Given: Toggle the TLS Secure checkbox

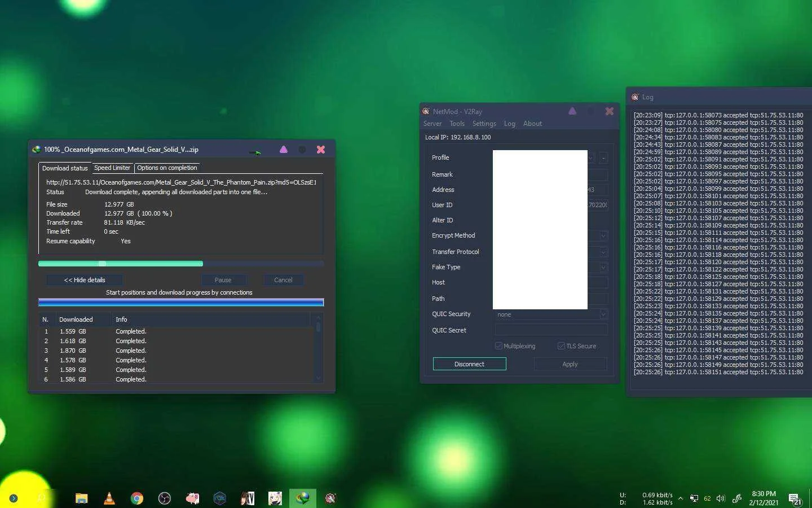Looking at the screenshot, I should click(561, 346).
